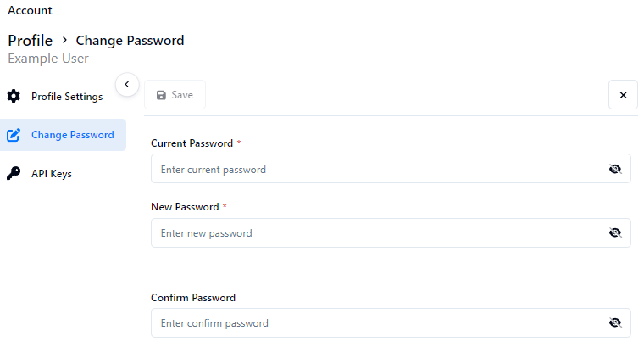Close the Change Password form with X
Image resolution: width=644 pixels, height=364 pixels.
click(x=623, y=95)
